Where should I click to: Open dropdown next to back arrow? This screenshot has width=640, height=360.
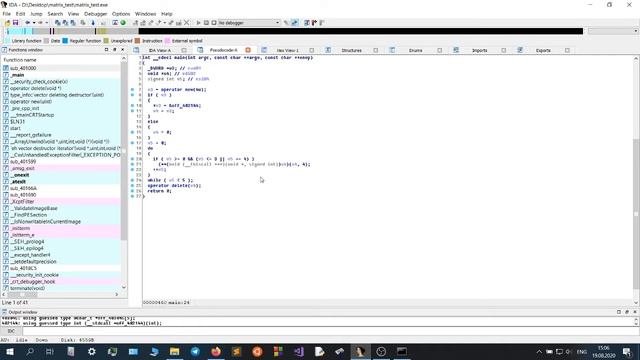[x=34, y=23]
